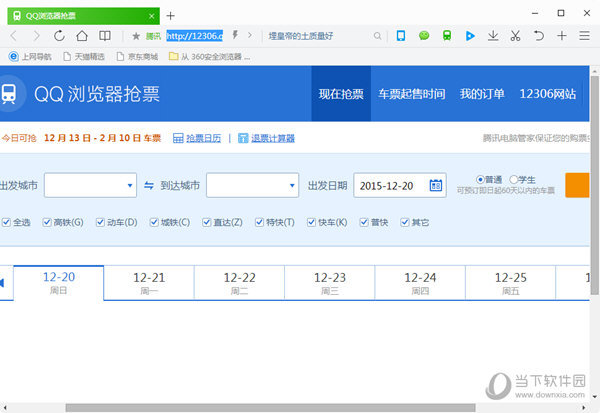Screen dimensions: 600x413
Task: Click the address bar URL http://12306
Action: (x=194, y=36)
